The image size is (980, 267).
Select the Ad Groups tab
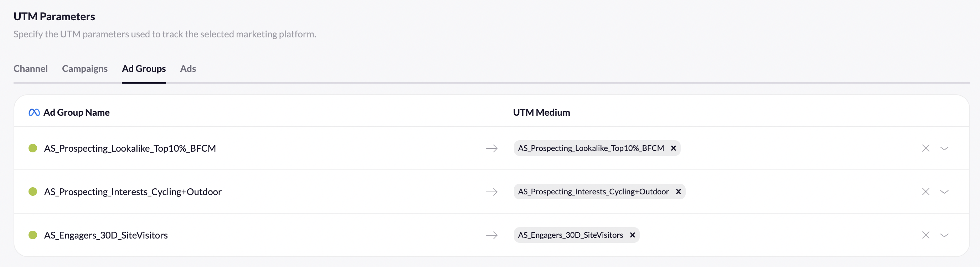144,69
